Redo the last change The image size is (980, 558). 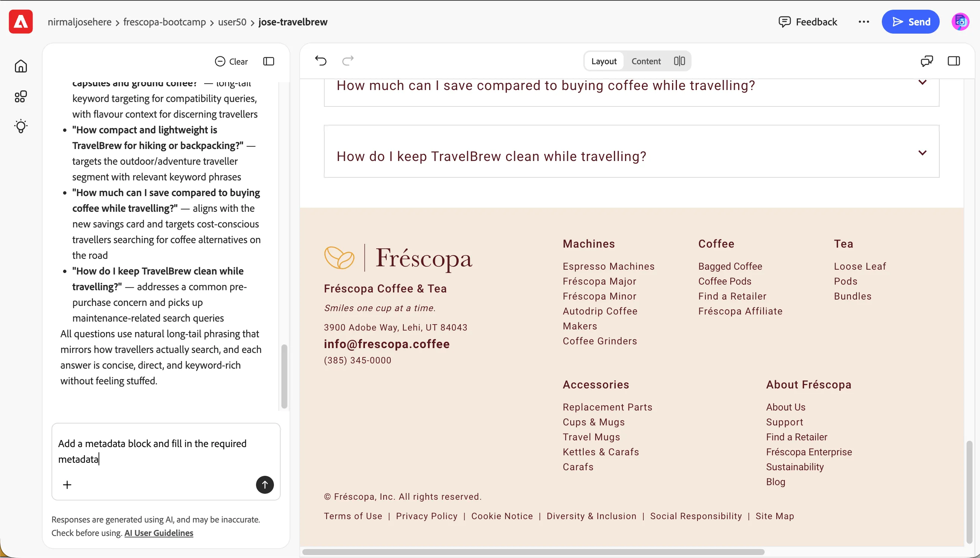click(x=347, y=61)
